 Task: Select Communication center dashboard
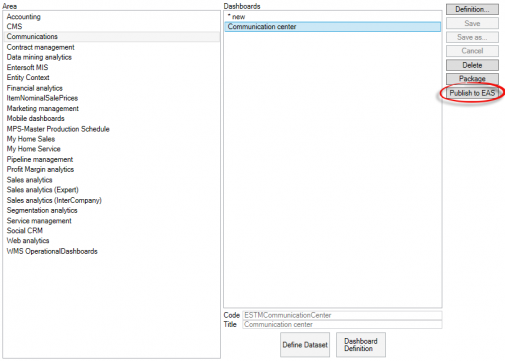click(x=332, y=27)
